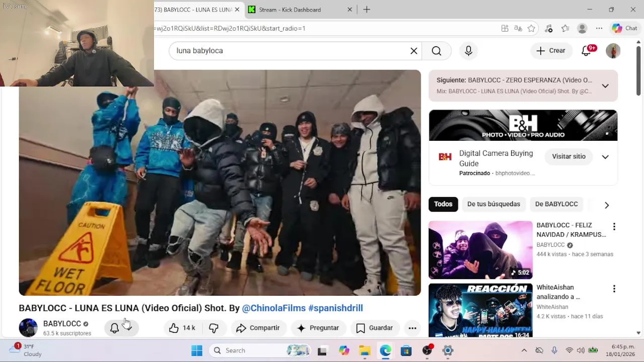The image size is (644, 362).
Task: Open Task View from the taskbar
Action: coord(322,351)
